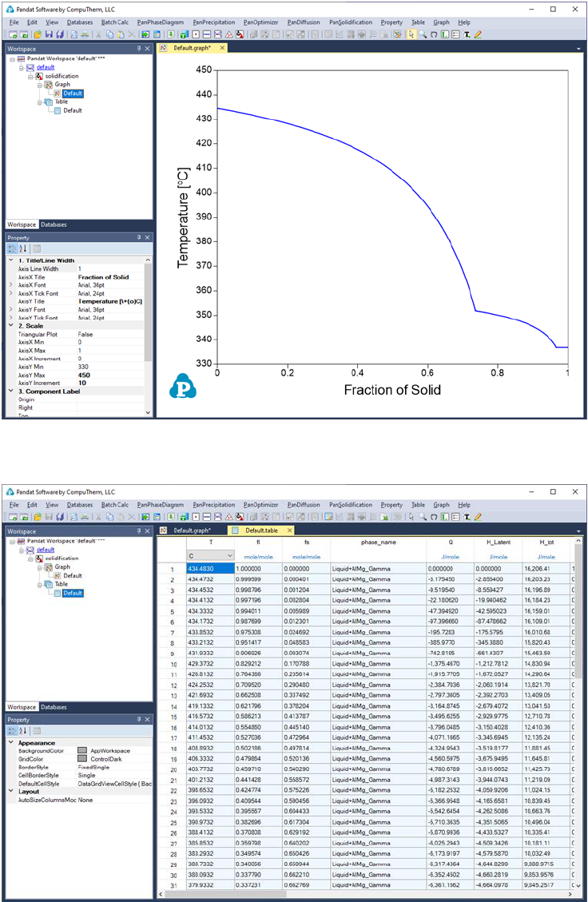Save icon in the top graph window toolbar
The width and height of the screenshot is (588, 902).
[49, 34]
